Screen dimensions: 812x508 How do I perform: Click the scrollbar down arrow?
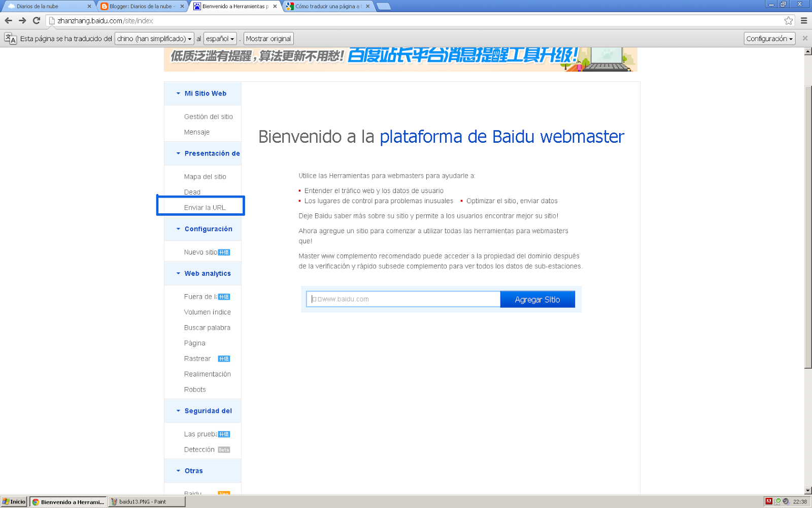[x=808, y=491]
